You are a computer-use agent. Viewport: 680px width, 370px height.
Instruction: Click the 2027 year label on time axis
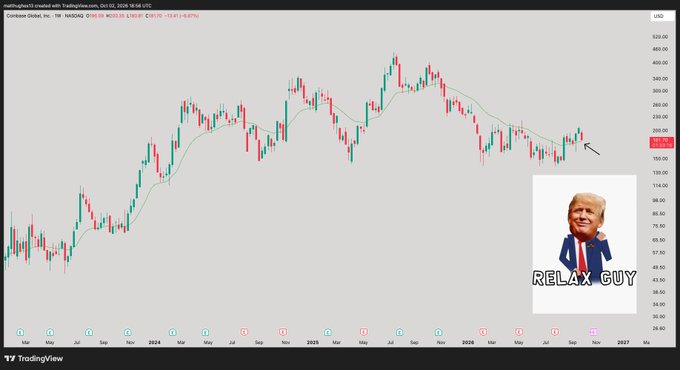(623, 343)
